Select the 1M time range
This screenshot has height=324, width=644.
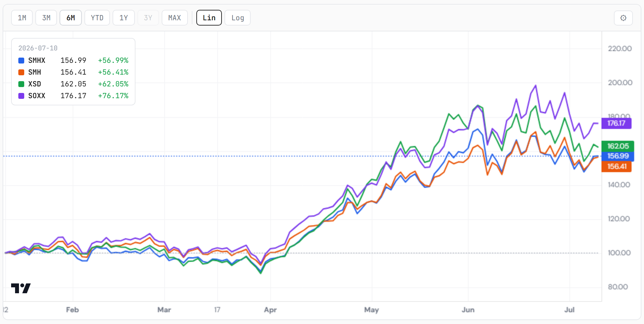point(22,18)
